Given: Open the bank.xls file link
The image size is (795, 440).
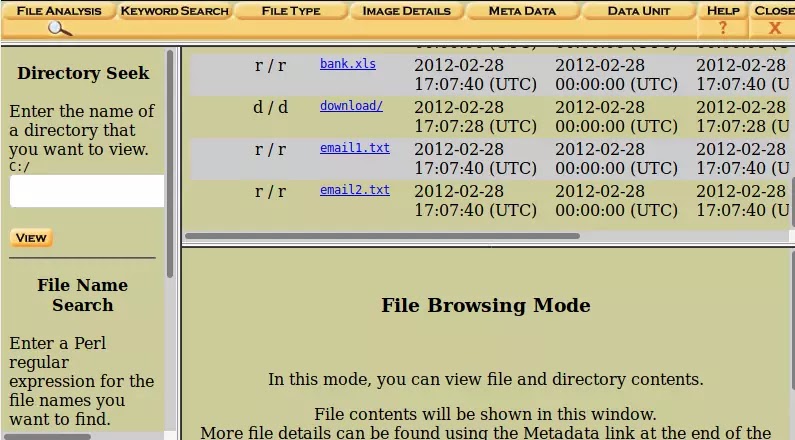Looking at the screenshot, I should click(348, 64).
